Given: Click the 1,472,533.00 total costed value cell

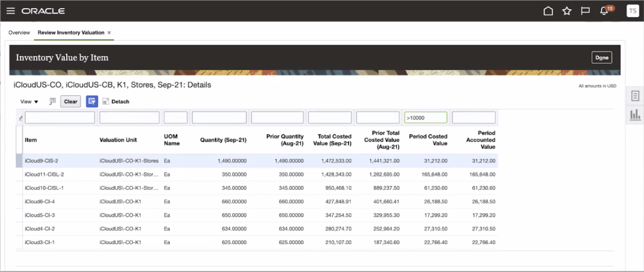Looking at the screenshot, I should point(336,161).
